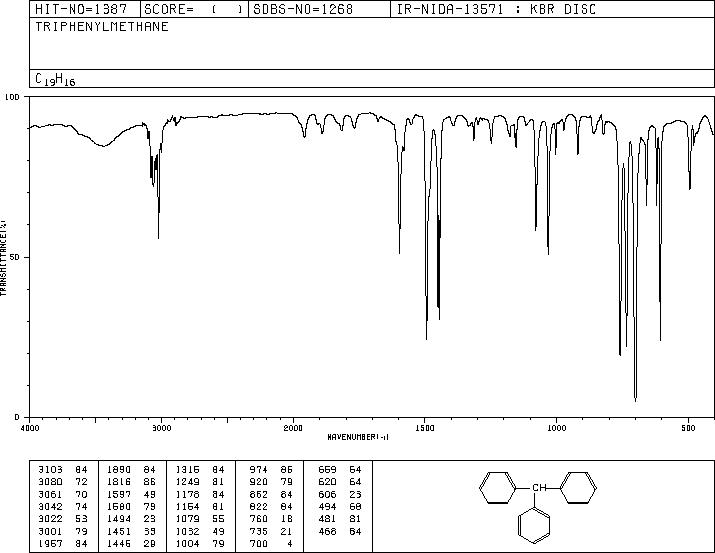Select the 760 peak table entry

(x=271, y=519)
